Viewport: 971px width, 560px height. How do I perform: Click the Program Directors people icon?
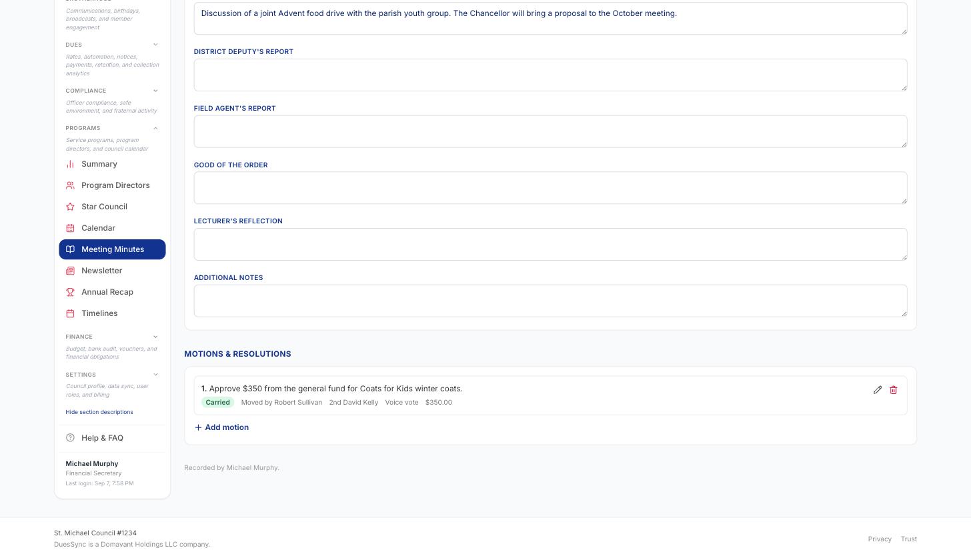[70, 185]
